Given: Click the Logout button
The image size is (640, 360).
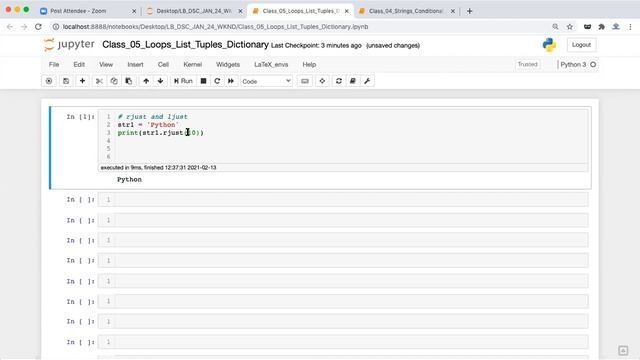Looking at the screenshot, I should [581, 45].
